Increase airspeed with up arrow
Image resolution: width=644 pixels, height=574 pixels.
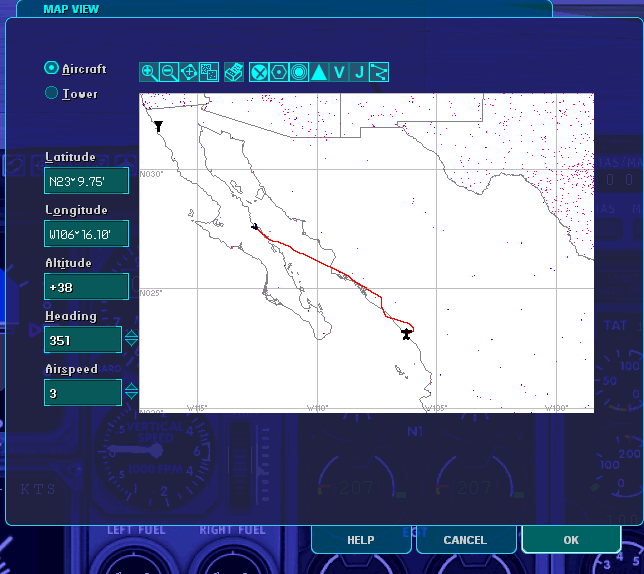(x=131, y=387)
